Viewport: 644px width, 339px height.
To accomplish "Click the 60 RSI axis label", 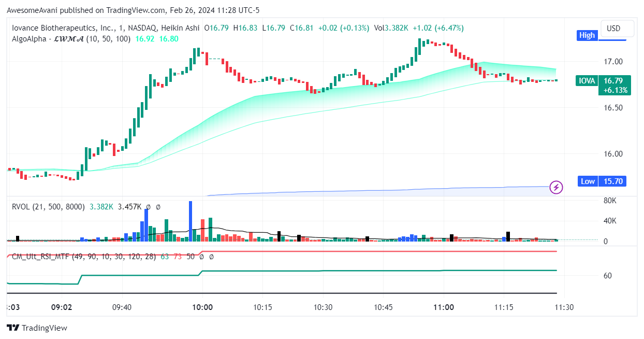I will click(608, 276).
